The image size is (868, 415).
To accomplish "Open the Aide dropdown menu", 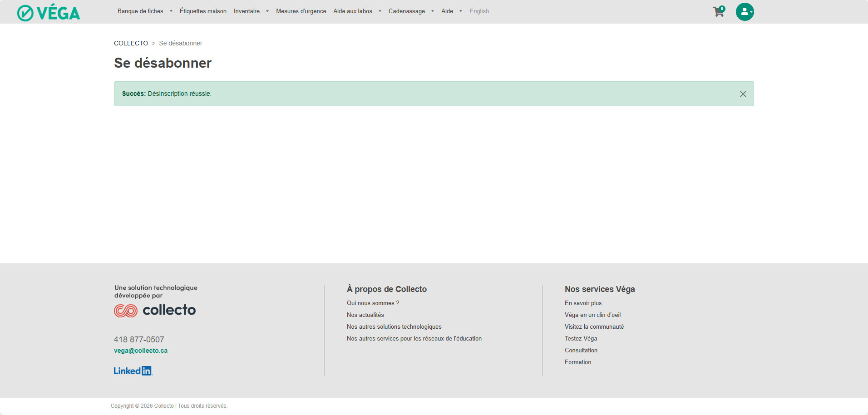I will coord(451,11).
